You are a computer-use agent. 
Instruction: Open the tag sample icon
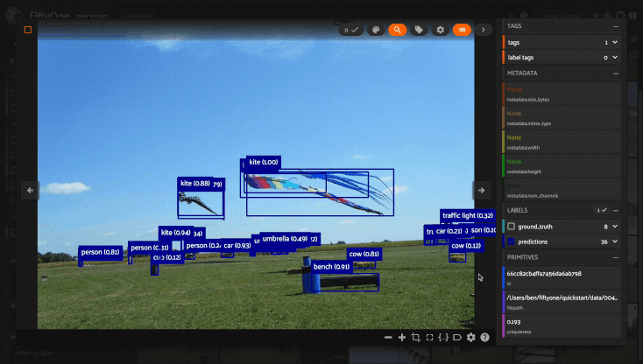coord(419,30)
